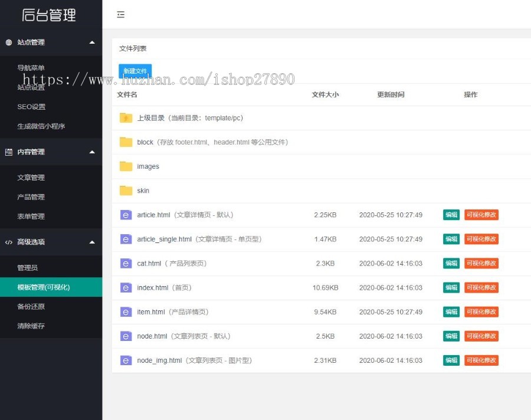The width and height of the screenshot is (531, 420).
Task: Collapse the 站点管理 section arrow
Action: pos(92,42)
